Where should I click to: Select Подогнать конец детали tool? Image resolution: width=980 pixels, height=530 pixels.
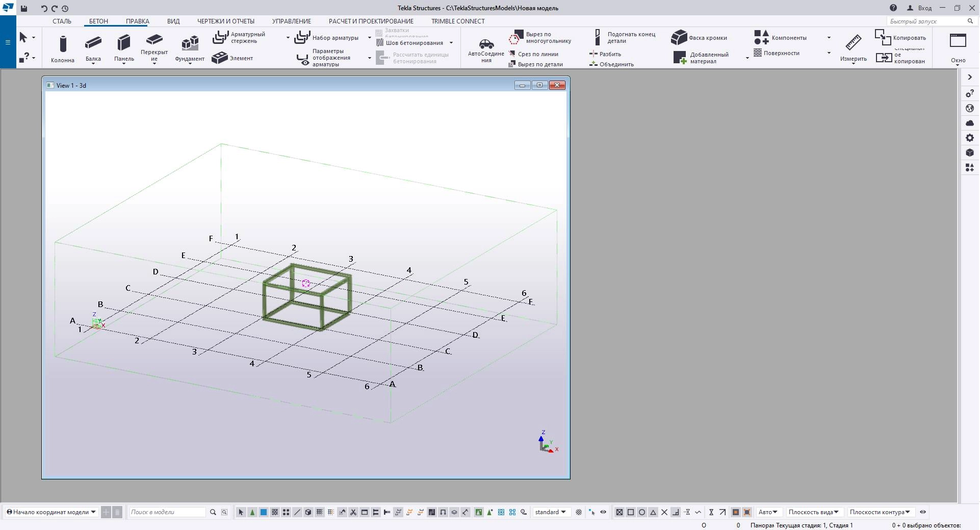(x=625, y=37)
